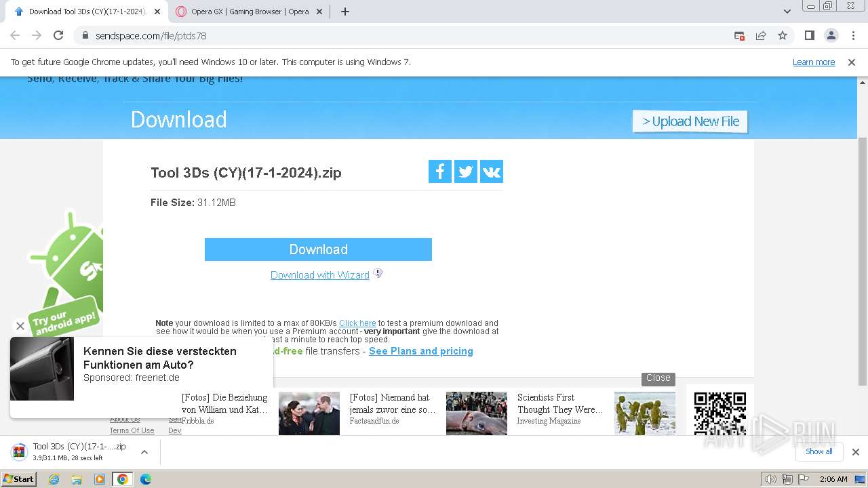Click the taskbar clock showing 2:06 AM

tap(833, 479)
